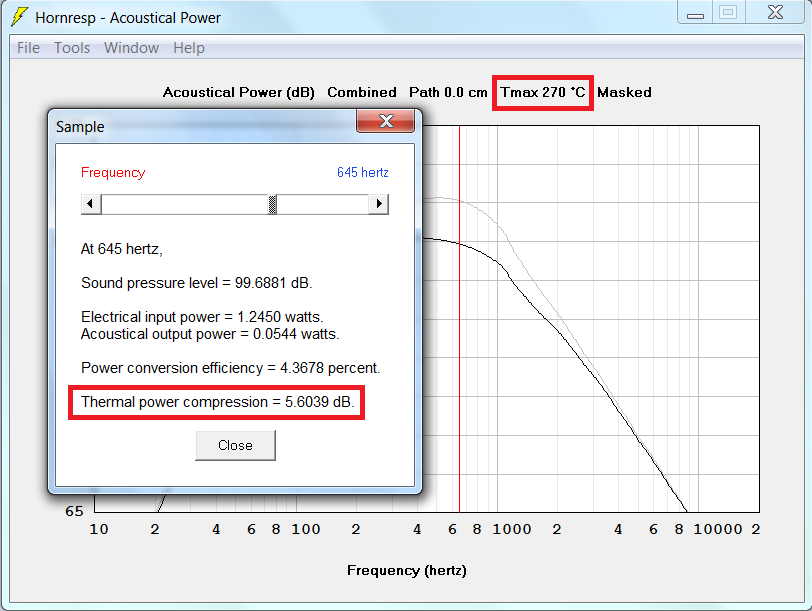Click the Hornresp maximize button

click(x=728, y=12)
